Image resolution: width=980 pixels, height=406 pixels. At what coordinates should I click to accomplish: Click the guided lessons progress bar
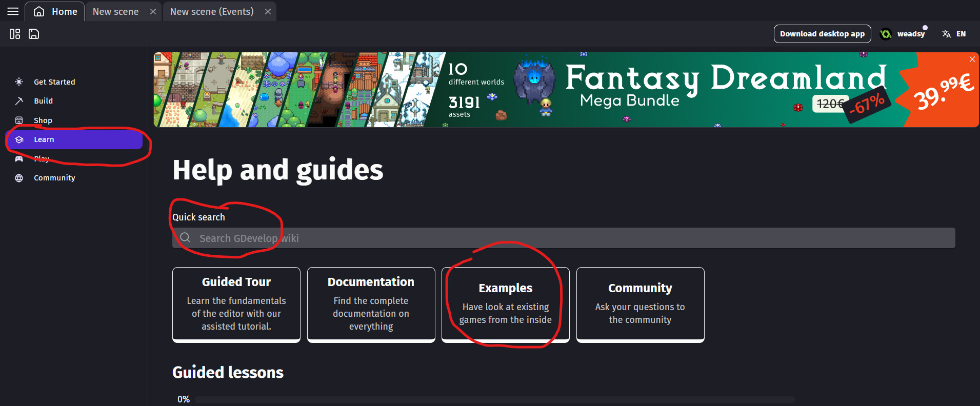coord(495,399)
